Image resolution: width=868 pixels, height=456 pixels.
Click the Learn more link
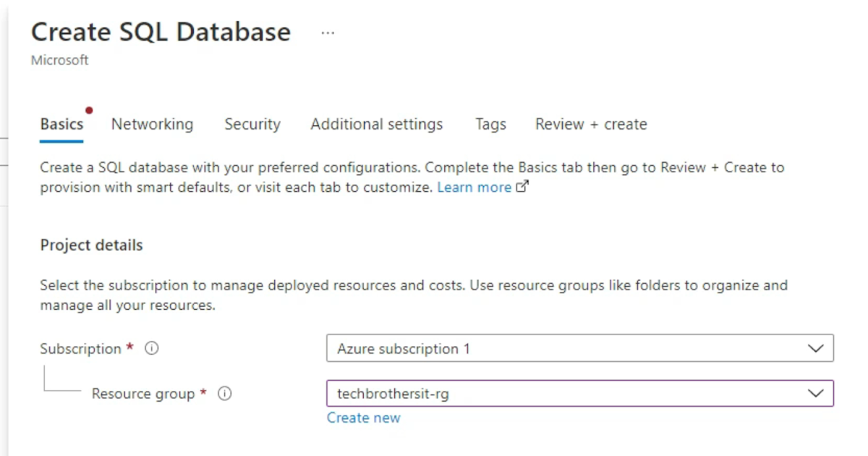tap(475, 187)
